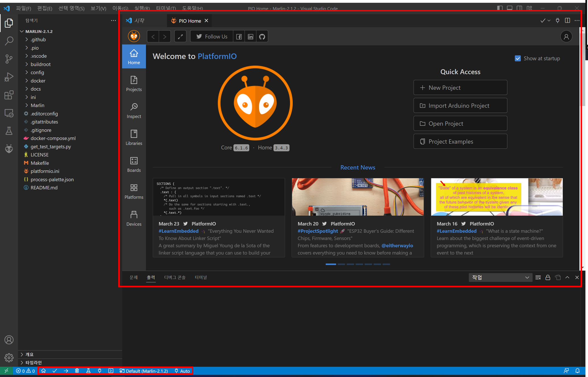Switch to the 터미널 panel tab
Image resolution: width=588 pixels, height=377 pixels.
click(201, 277)
